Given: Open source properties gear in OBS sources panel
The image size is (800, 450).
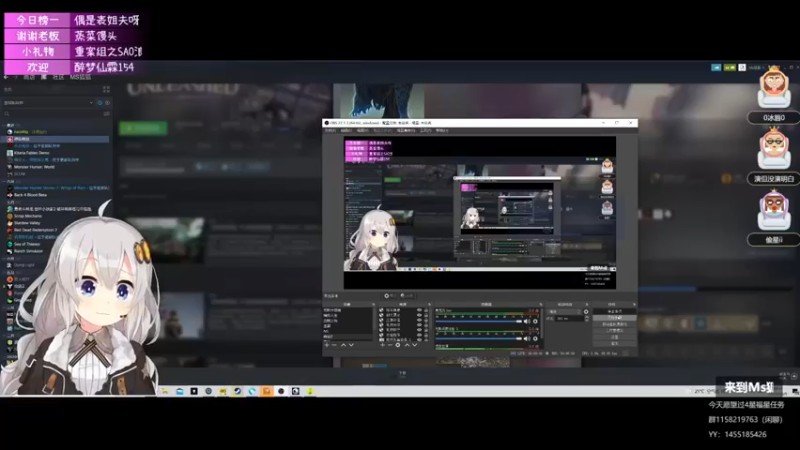Looking at the screenshot, I should tap(397, 345).
